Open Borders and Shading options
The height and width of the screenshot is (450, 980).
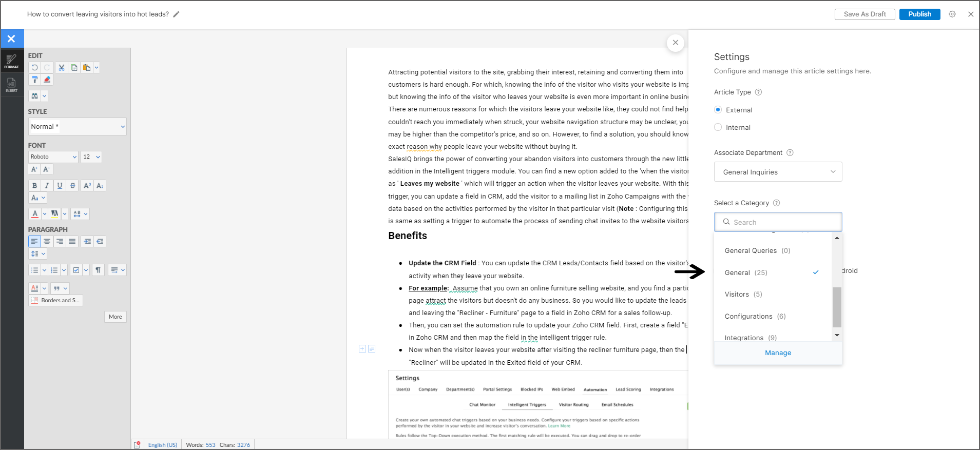[55, 301]
